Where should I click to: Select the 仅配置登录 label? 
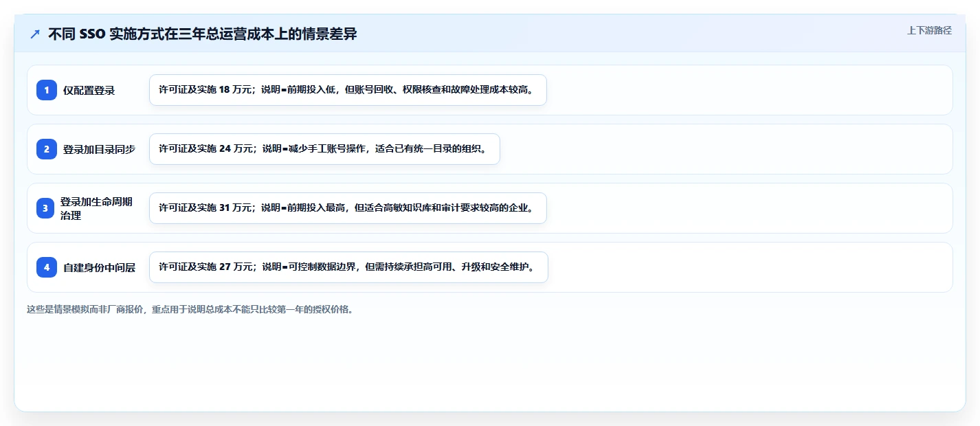tap(89, 90)
